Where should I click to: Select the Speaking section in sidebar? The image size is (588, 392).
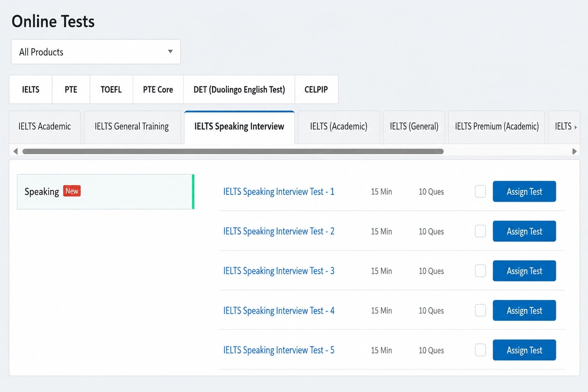[x=106, y=192]
